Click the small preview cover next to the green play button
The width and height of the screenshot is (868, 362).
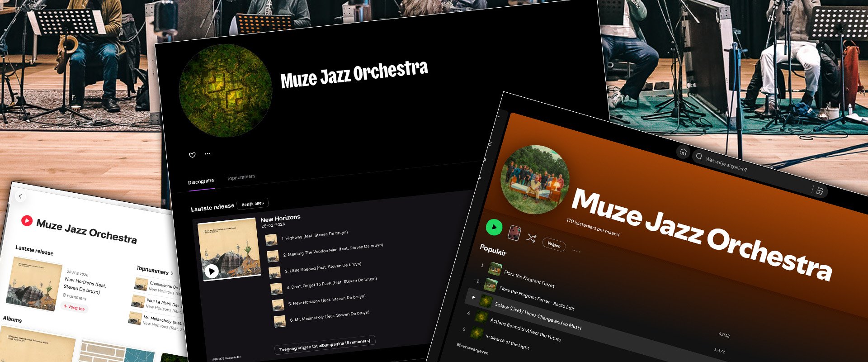tap(514, 233)
